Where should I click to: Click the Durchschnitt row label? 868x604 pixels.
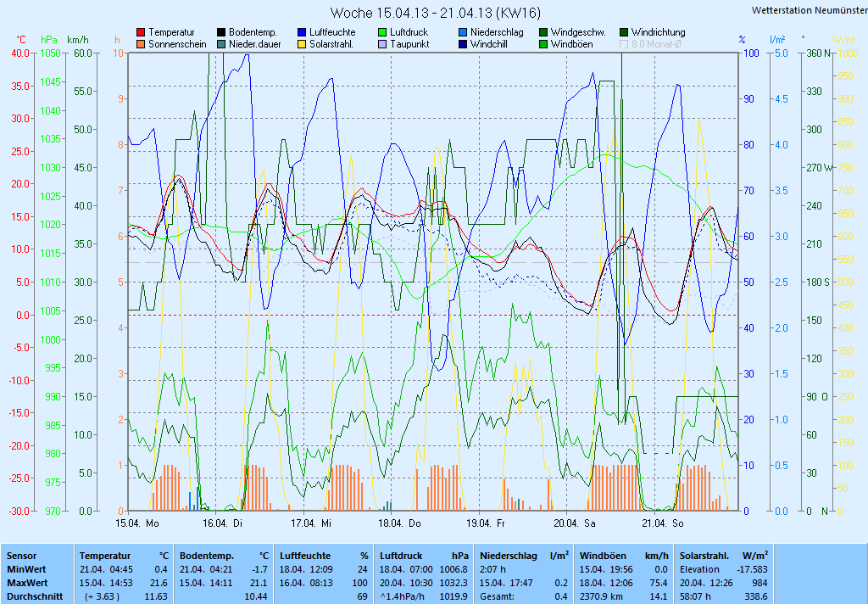pyautogui.click(x=34, y=597)
